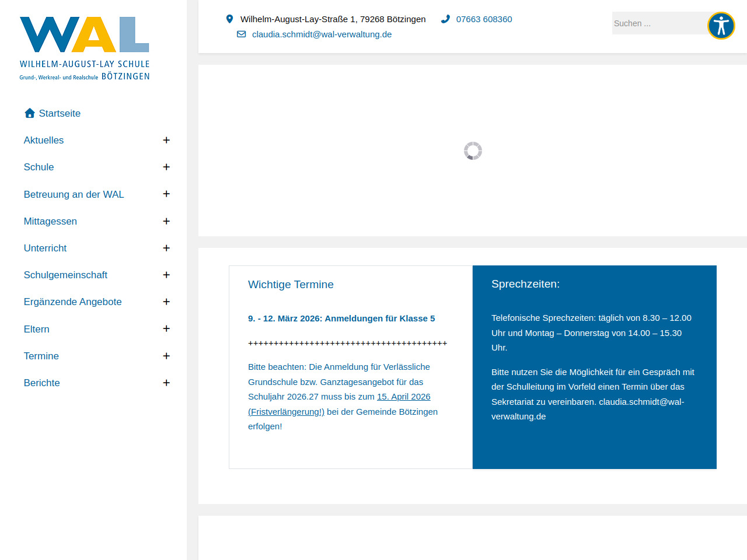This screenshot has height=560, width=747.
Task: Expand the Eltern submenu plus
Action: click(x=166, y=329)
